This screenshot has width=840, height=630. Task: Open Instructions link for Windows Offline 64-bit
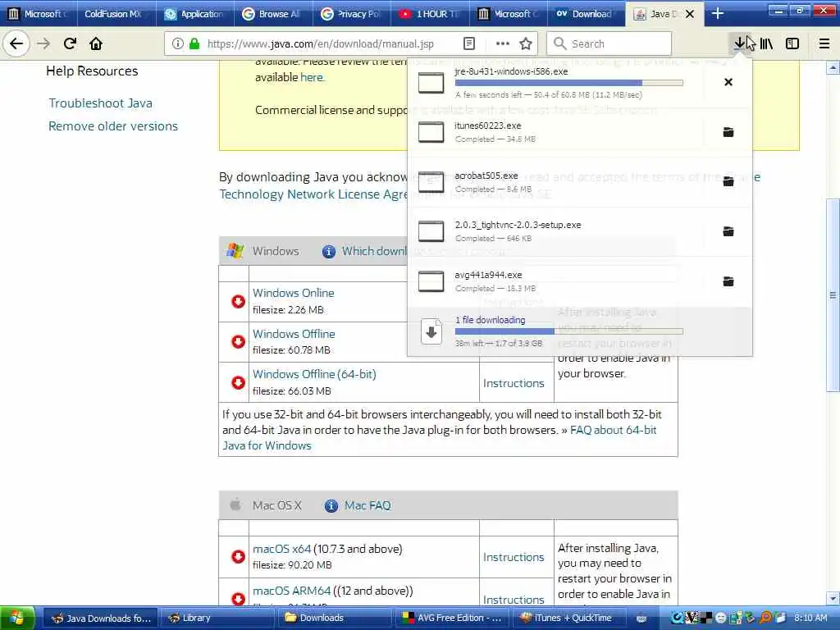514,383
